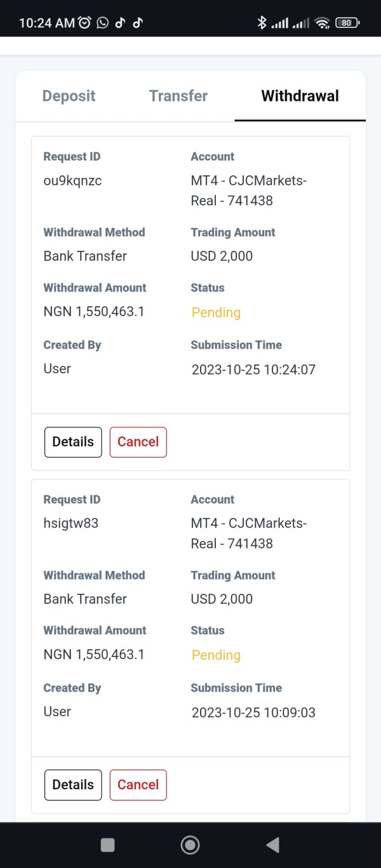The image size is (381, 868).
Task: Tap the Pending status of request ou9kqnzc
Action: pos(216,312)
